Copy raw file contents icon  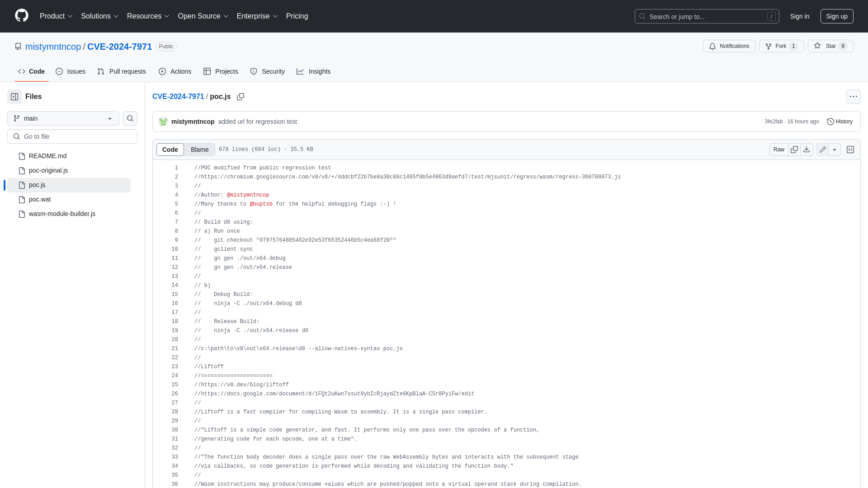pos(794,150)
